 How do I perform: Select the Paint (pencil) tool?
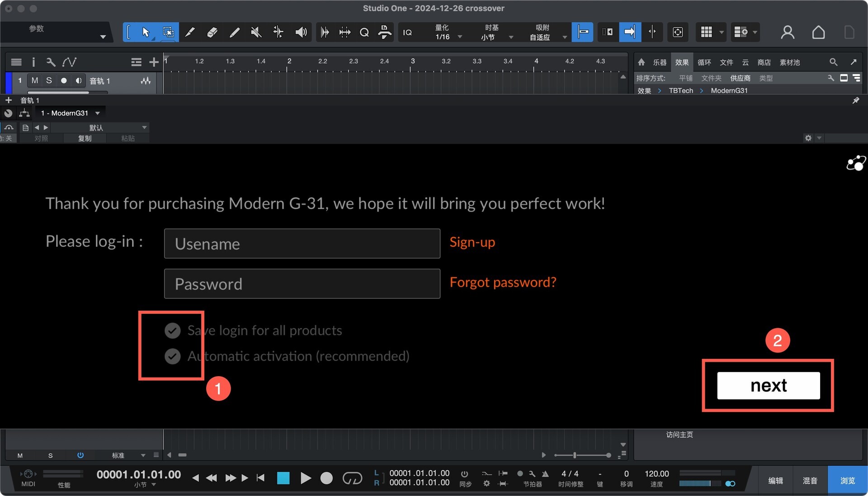[234, 32]
